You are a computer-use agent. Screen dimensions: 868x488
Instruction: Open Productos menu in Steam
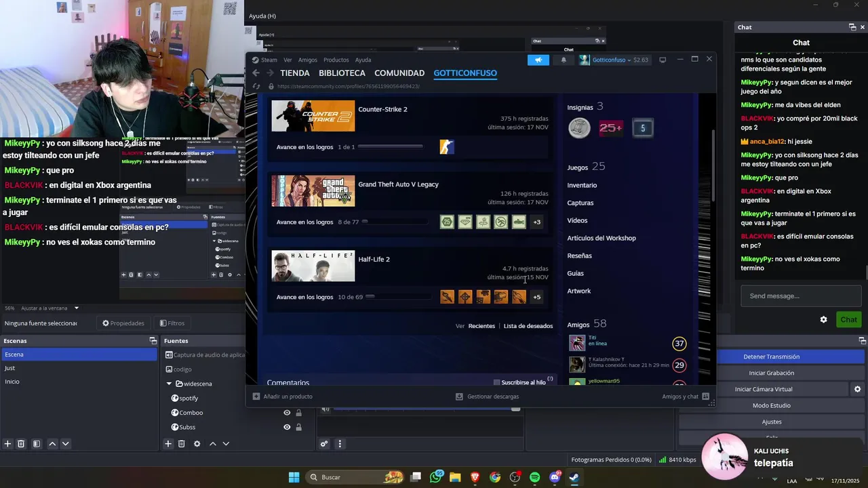[x=336, y=60]
